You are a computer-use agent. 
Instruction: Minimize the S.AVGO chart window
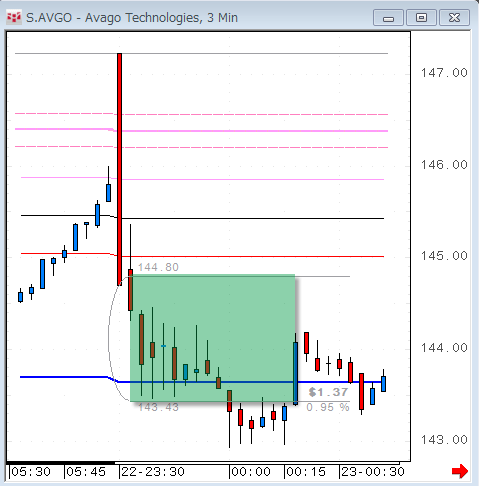click(388, 18)
